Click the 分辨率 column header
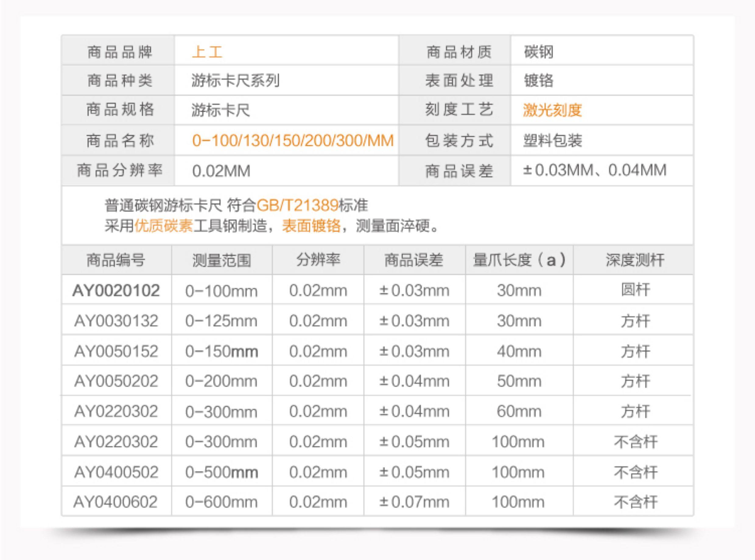 [x=318, y=260]
